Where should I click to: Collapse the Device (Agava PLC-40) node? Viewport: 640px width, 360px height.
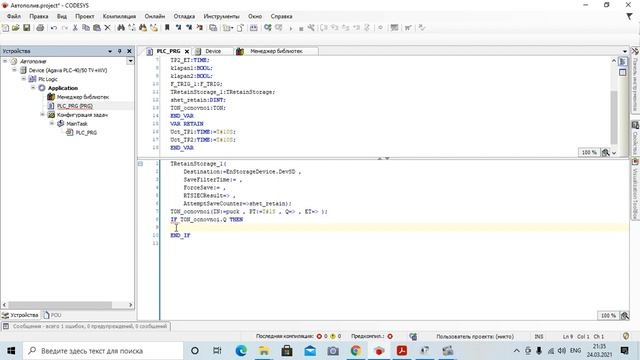tap(15, 70)
